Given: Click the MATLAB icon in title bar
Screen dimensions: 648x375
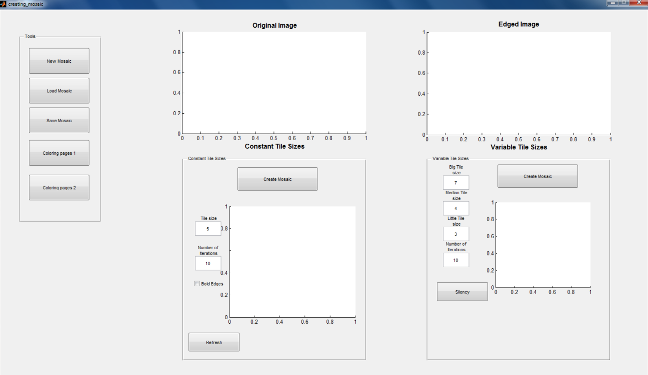Looking at the screenshot, I should click(x=2, y=4).
